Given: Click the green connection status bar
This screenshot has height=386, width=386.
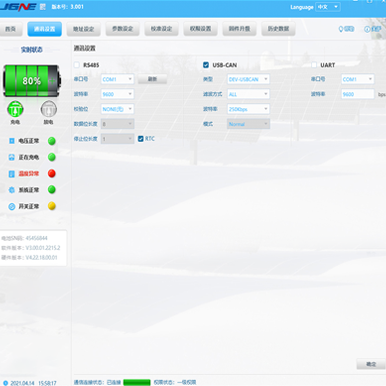Looking at the screenshot, I should point(137,382).
